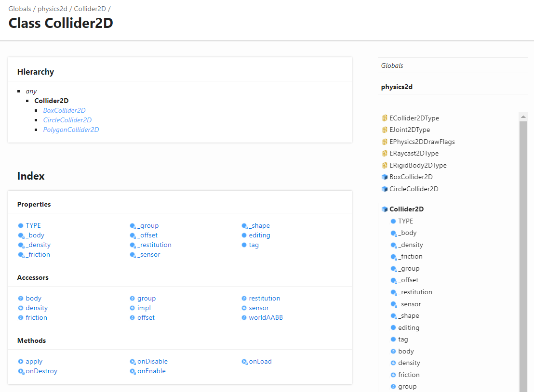Click the BoxCollider2D class icon in sidebar
This screenshot has height=392, width=534.
coord(385,177)
